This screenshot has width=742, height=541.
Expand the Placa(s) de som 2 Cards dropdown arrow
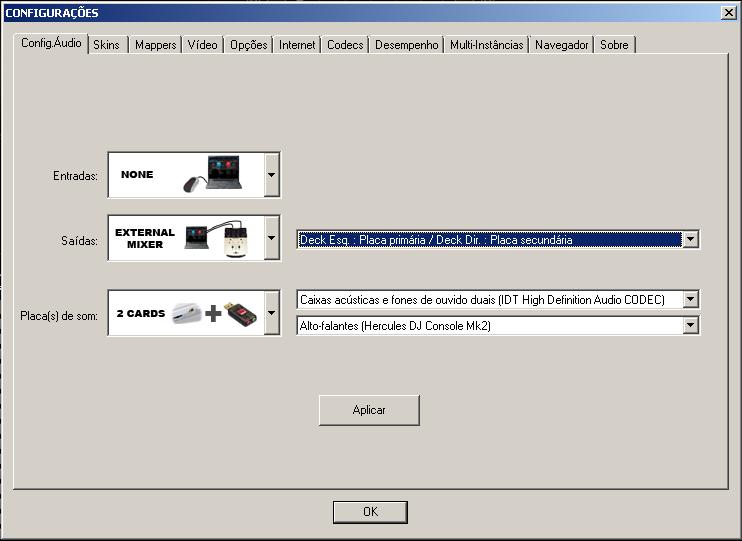pyautogui.click(x=272, y=313)
